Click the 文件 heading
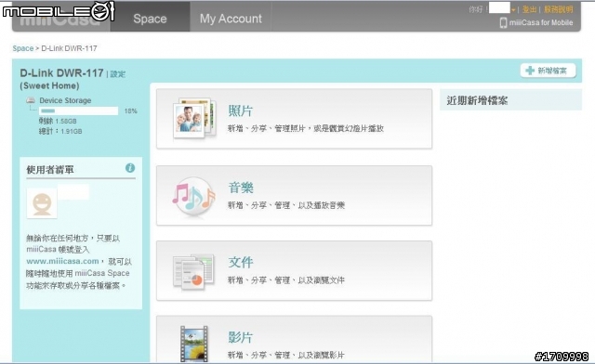595x364 pixels. pyautogui.click(x=241, y=262)
